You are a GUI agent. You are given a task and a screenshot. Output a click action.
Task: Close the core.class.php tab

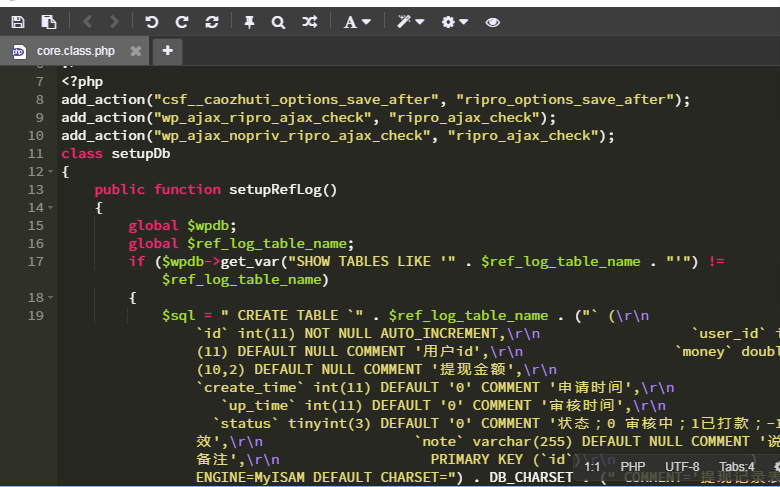pyautogui.click(x=135, y=51)
